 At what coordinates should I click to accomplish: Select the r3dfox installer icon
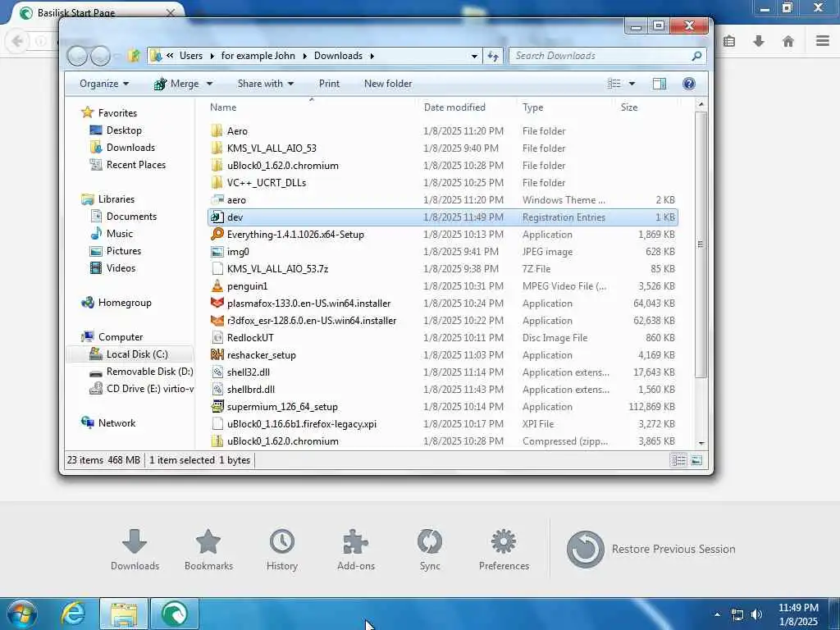coord(217,321)
